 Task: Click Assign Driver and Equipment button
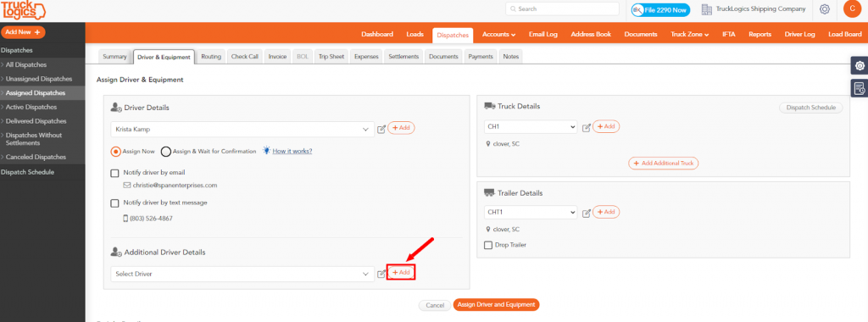coord(496,305)
